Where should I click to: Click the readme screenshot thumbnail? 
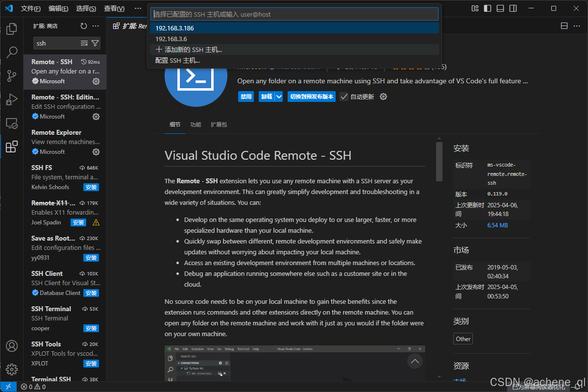295,363
